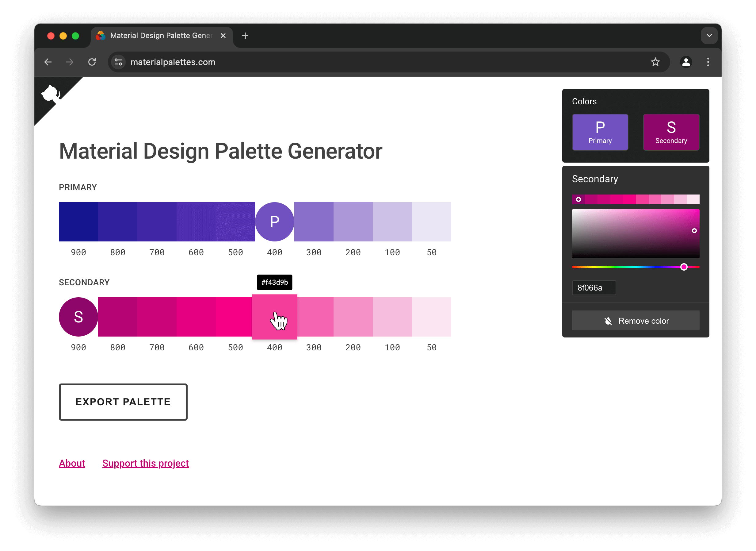
Task: Select the Secondary color card
Action: [x=671, y=132]
